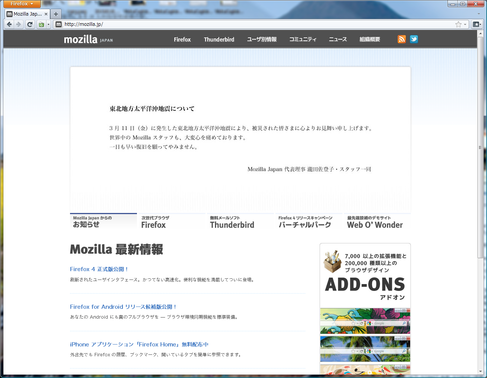Click the scrollbar down arrow

pos(480,371)
